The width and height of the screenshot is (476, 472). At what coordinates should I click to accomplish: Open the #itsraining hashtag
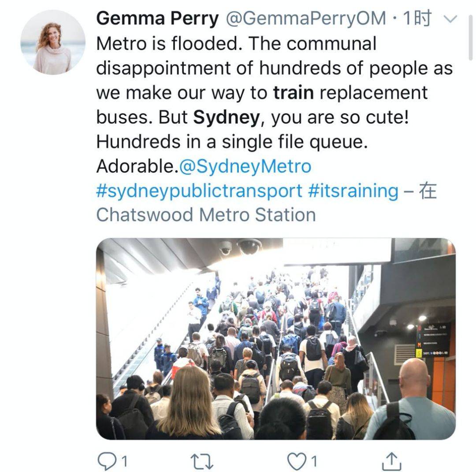(353, 191)
